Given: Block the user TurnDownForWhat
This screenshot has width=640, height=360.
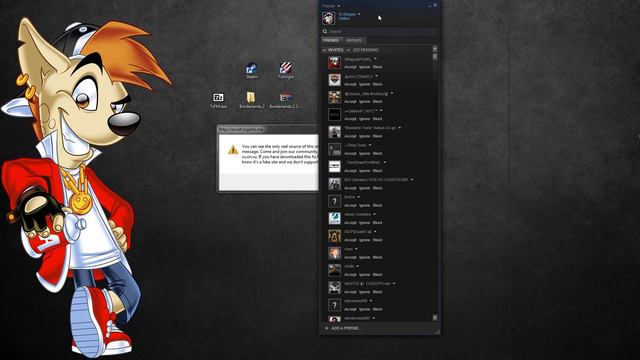Looking at the screenshot, I should (x=378, y=171).
